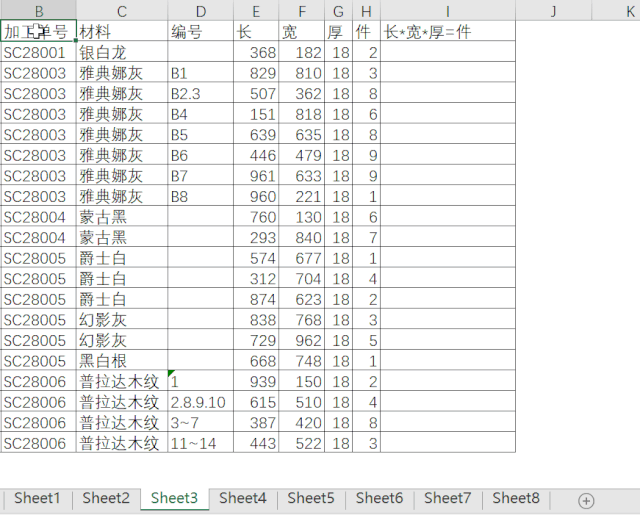The width and height of the screenshot is (640, 515).
Task: Open the Sheet4 tab
Action: 242,498
